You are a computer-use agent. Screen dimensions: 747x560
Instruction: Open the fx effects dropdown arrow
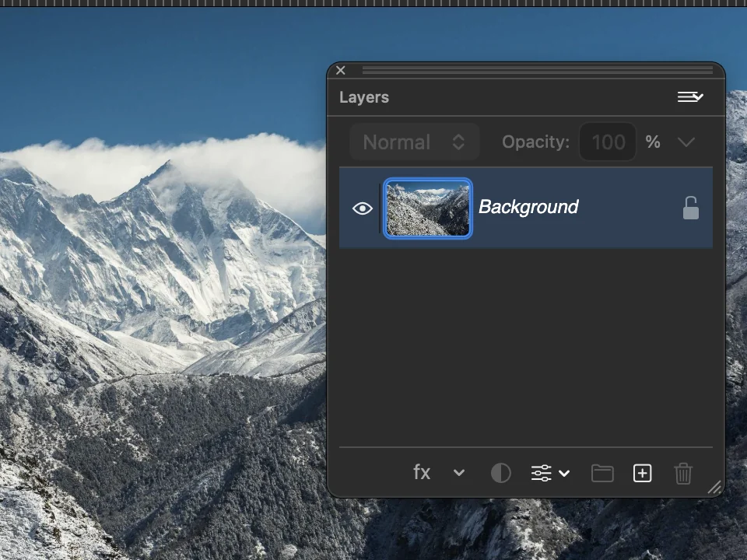tap(459, 473)
